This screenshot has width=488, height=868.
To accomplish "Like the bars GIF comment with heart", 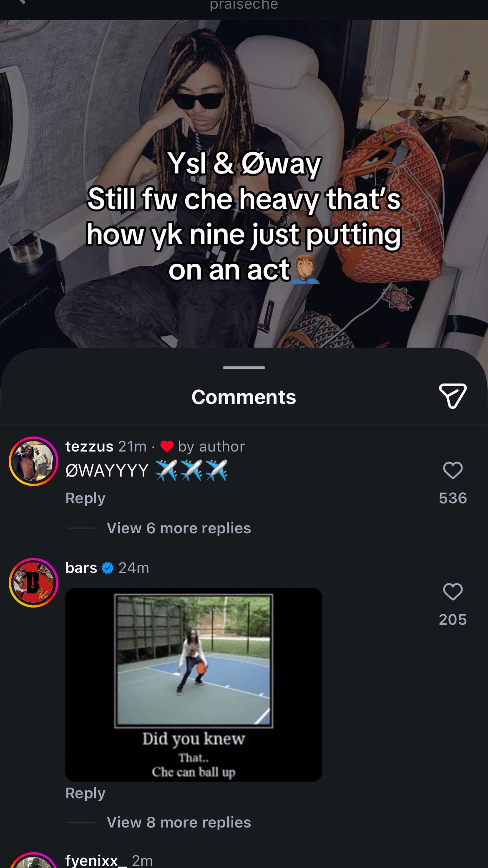I will coord(453,592).
